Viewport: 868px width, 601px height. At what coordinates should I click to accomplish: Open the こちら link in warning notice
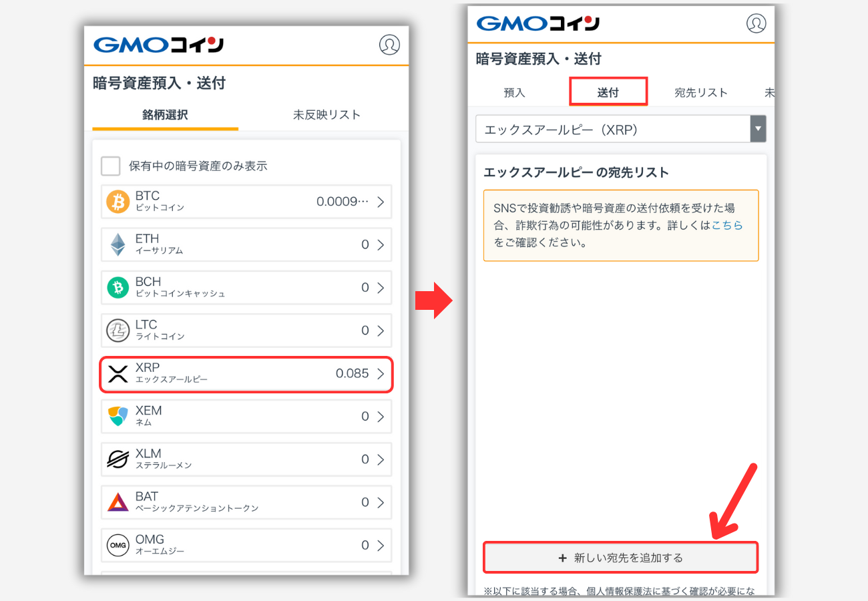tap(727, 226)
